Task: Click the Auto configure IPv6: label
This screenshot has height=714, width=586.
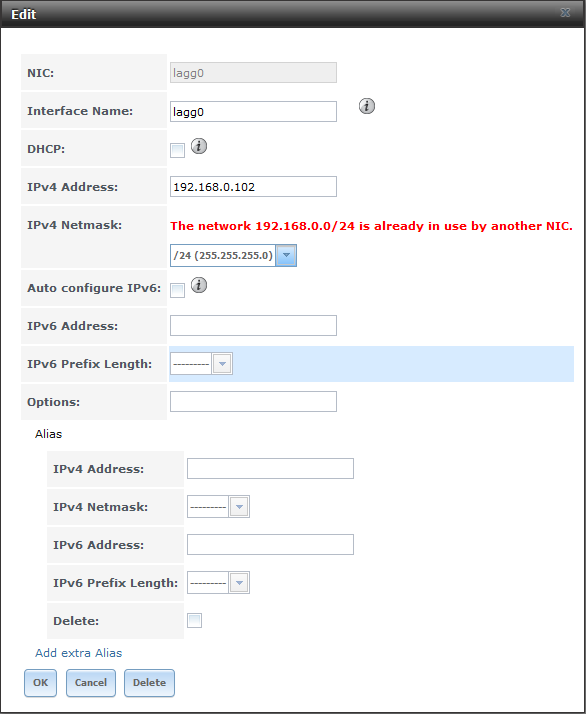Action: click(94, 288)
